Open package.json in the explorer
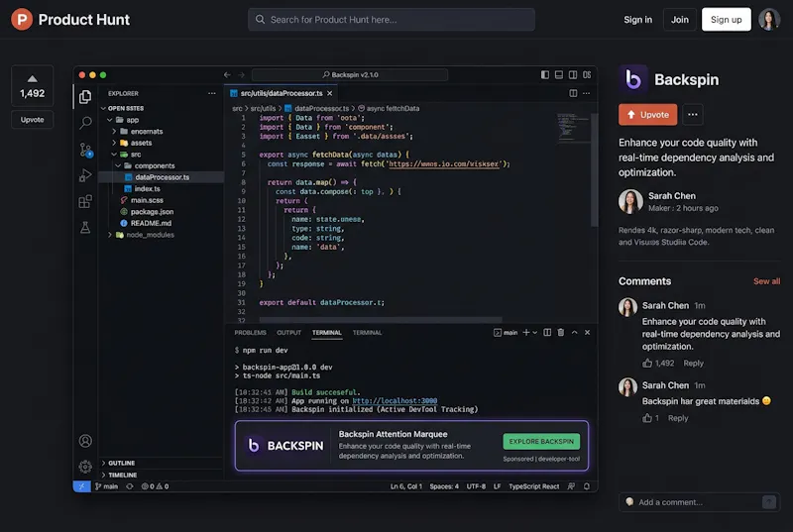 point(152,212)
